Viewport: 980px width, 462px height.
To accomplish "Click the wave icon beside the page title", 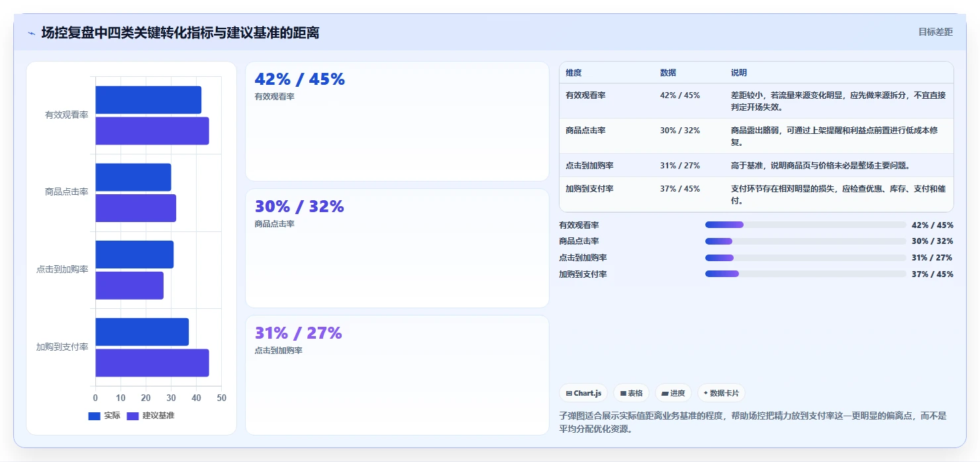I will tap(31, 33).
